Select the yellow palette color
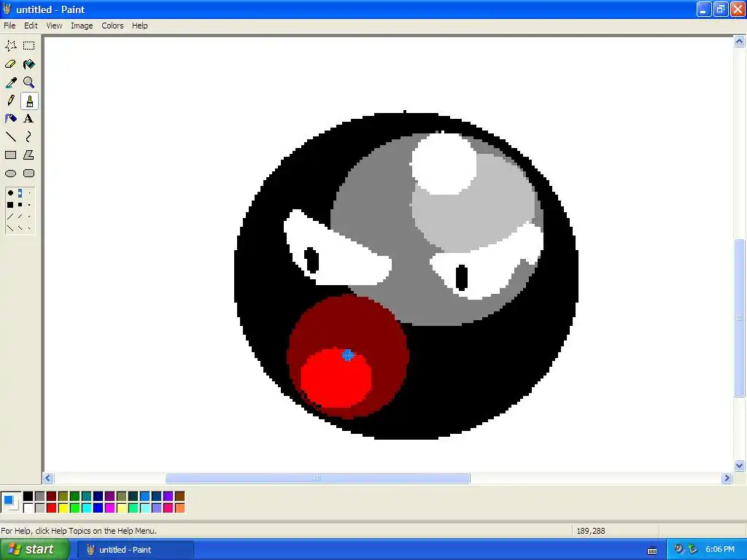 63,508
